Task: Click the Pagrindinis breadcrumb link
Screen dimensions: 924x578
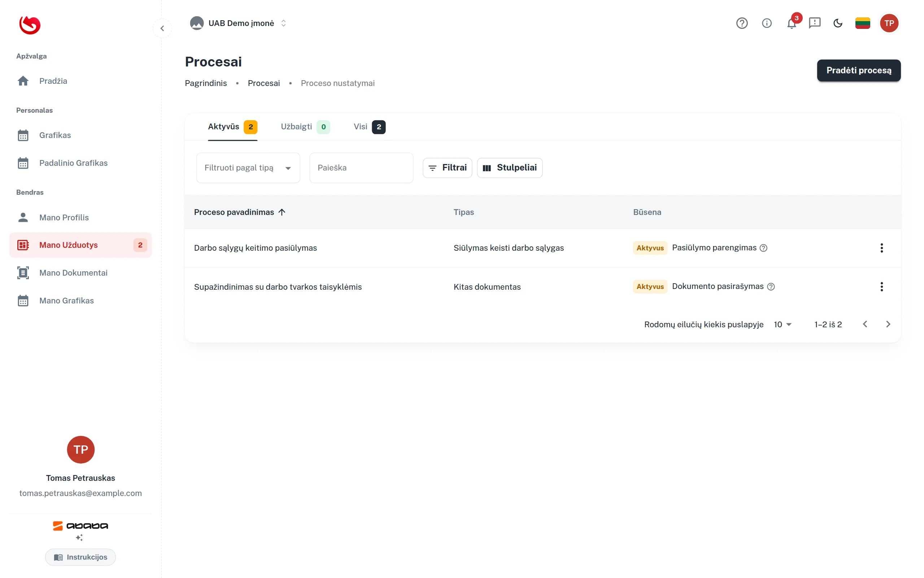Action: [206, 83]
